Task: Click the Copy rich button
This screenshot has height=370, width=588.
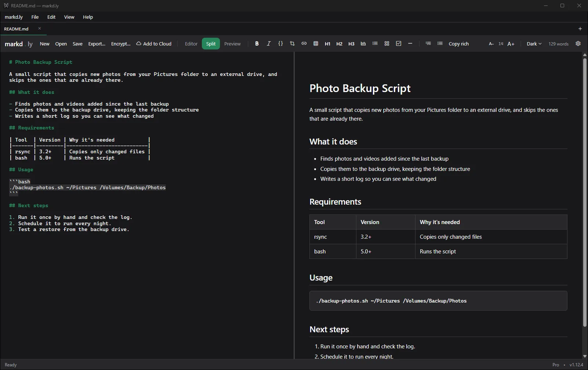Action: tap(459, 44)
